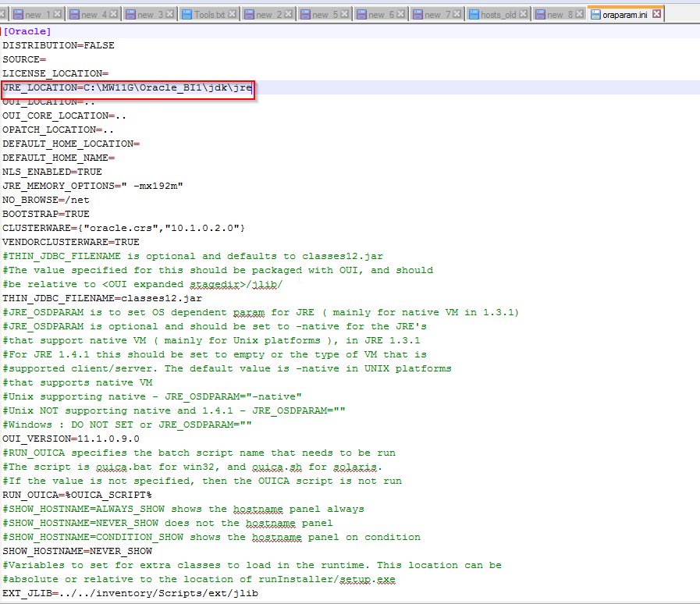Switch to the new 3 tab
700x604 pixels.
pyautogui.click(x=150, y=15)
